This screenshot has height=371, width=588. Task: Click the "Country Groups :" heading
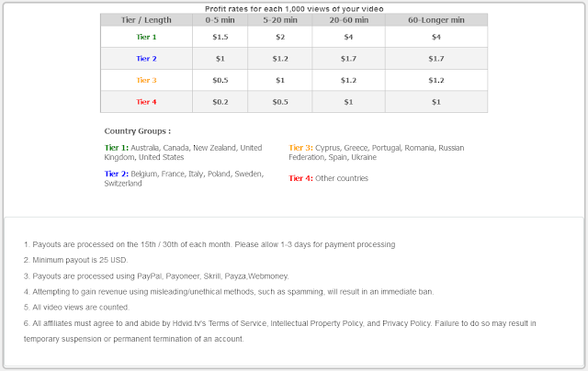pos(138,131)
